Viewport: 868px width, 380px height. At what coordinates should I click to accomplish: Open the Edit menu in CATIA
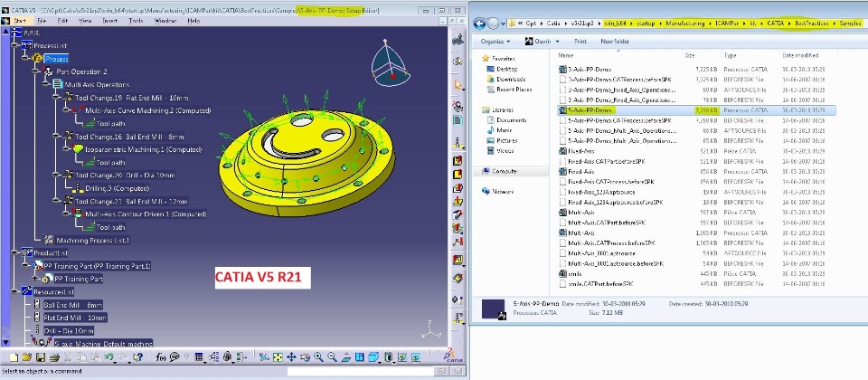pyautogui.click(x=62, y=21)
